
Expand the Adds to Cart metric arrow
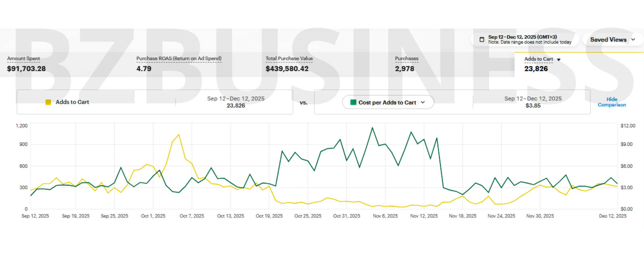point(559,60)
